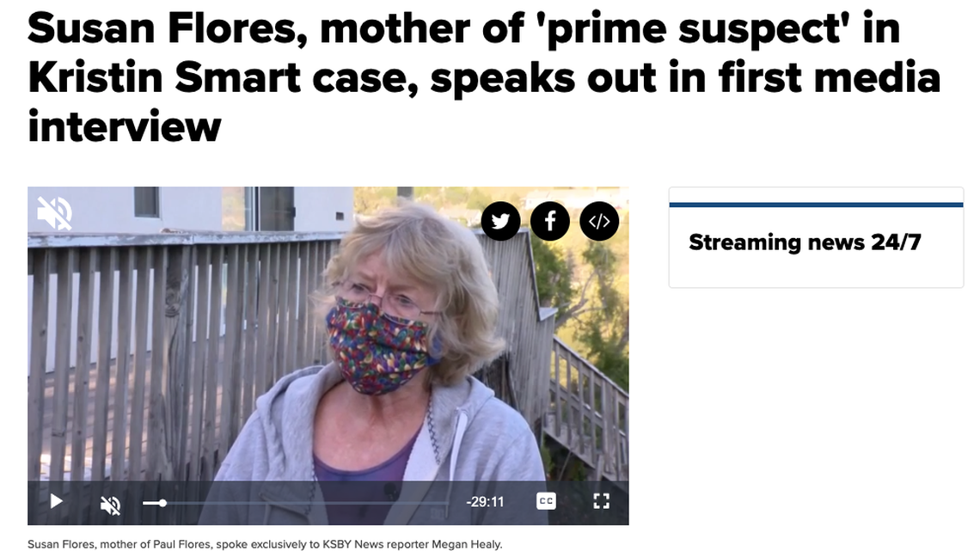Click 'KSBY News' text in the caption
980x551 pixels.
coord(350,544)
